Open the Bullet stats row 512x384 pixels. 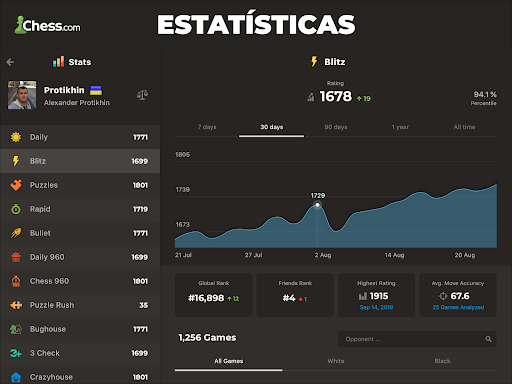80,233
